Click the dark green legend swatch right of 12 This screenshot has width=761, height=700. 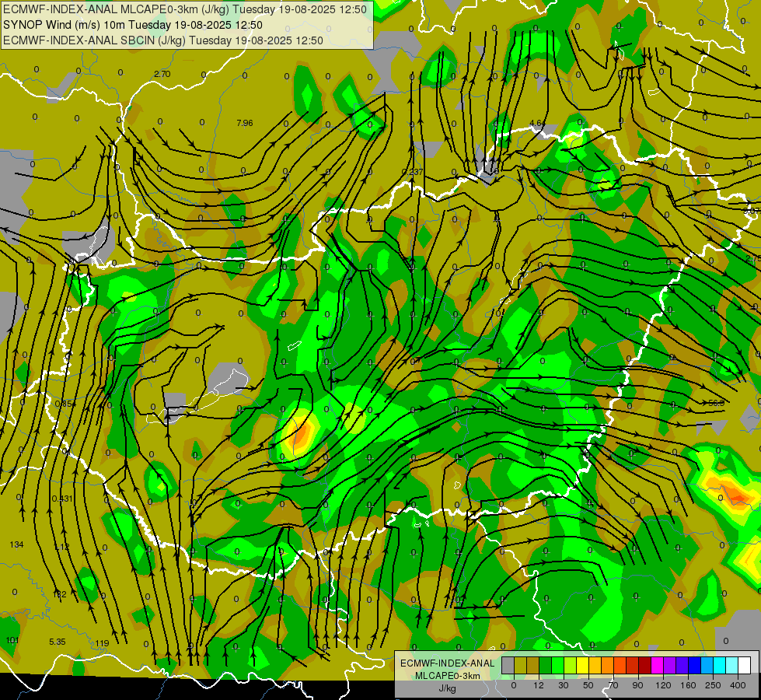[546, 666]
